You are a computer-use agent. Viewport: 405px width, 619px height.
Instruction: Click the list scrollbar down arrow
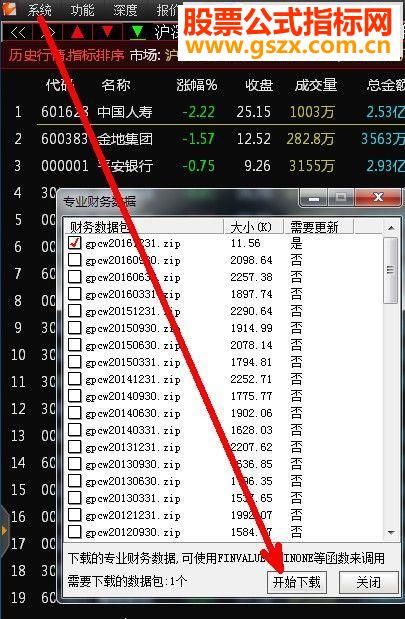pyautogui.click(x=391, y=532)
